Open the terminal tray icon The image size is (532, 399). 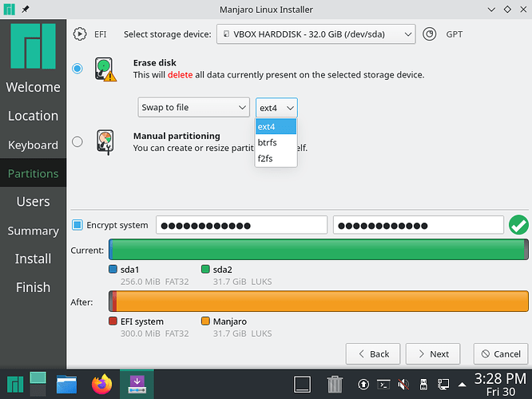pyautogui.click(x=383, y=385)
